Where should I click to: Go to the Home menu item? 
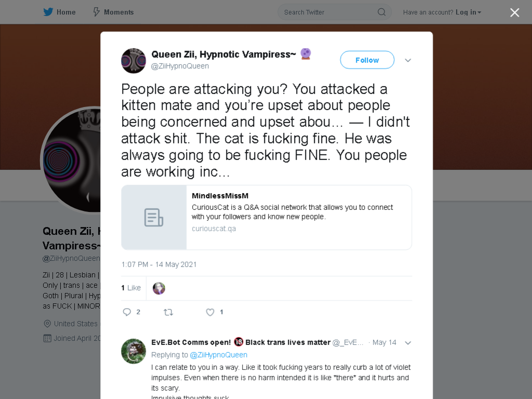pyautogui.click(x=59, y=12)
